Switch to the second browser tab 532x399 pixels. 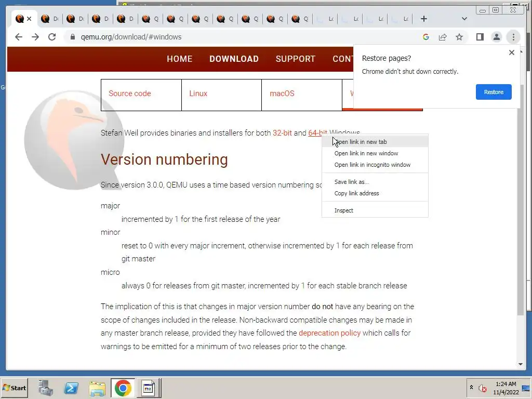49,19
